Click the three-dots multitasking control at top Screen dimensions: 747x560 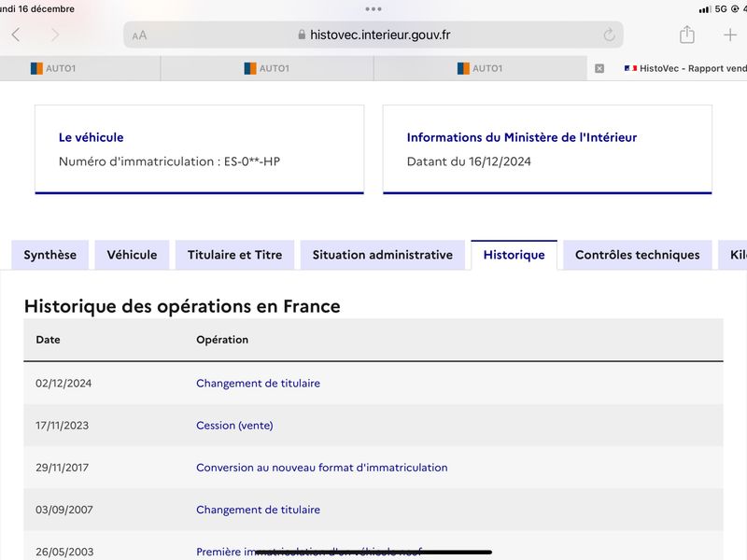373,9
